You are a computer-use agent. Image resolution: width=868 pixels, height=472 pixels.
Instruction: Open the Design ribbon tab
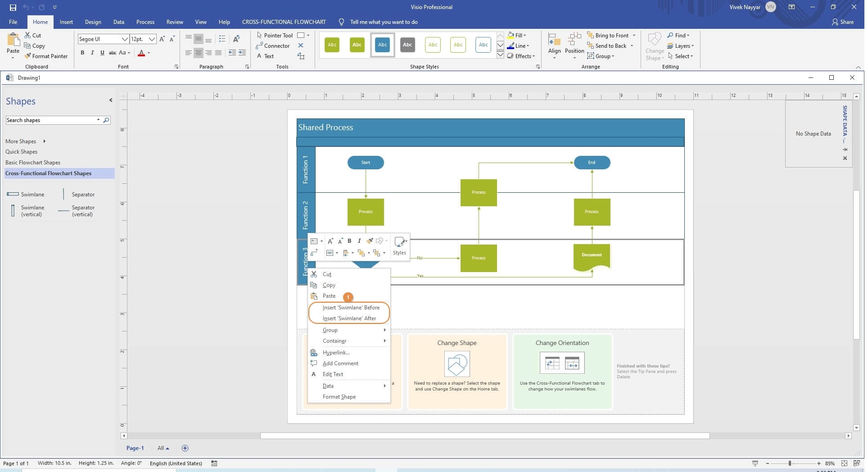[93, 22]
